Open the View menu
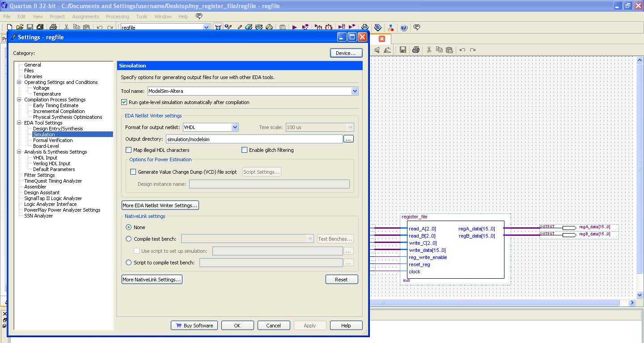The image size is (644, 343). 38,17
